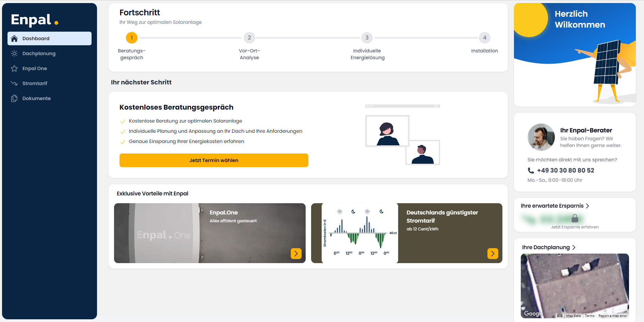
Task: Go to Enpal One in the sidebar
Action: pos(49,68)
